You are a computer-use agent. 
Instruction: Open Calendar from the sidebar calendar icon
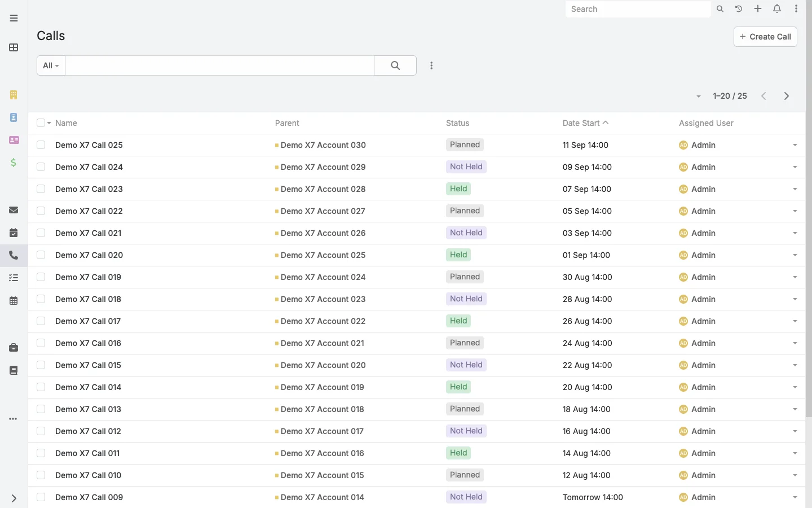coord(14,300)
